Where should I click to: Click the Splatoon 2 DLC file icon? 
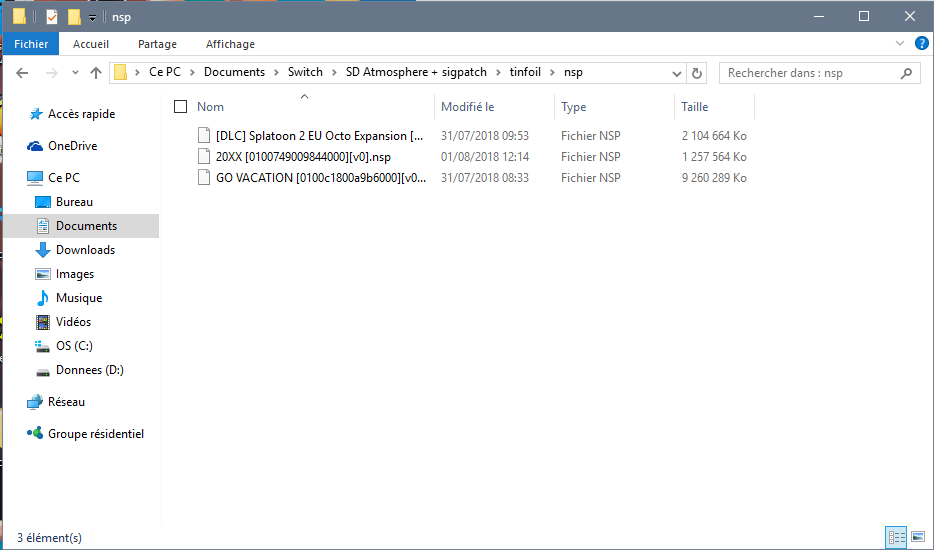(204, 136)
